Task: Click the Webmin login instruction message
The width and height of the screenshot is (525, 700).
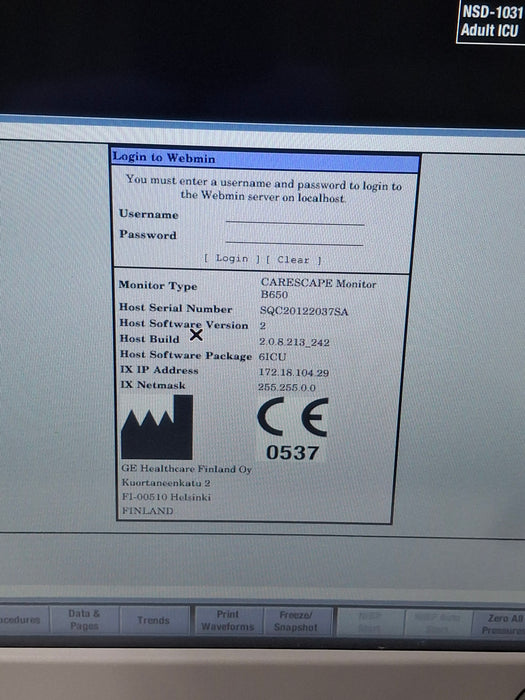Action: click(263, 189)
